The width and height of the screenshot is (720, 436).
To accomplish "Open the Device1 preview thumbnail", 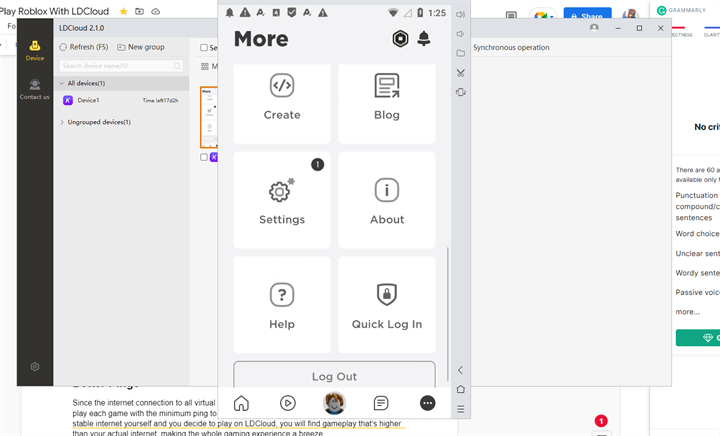I will point(209,117).
